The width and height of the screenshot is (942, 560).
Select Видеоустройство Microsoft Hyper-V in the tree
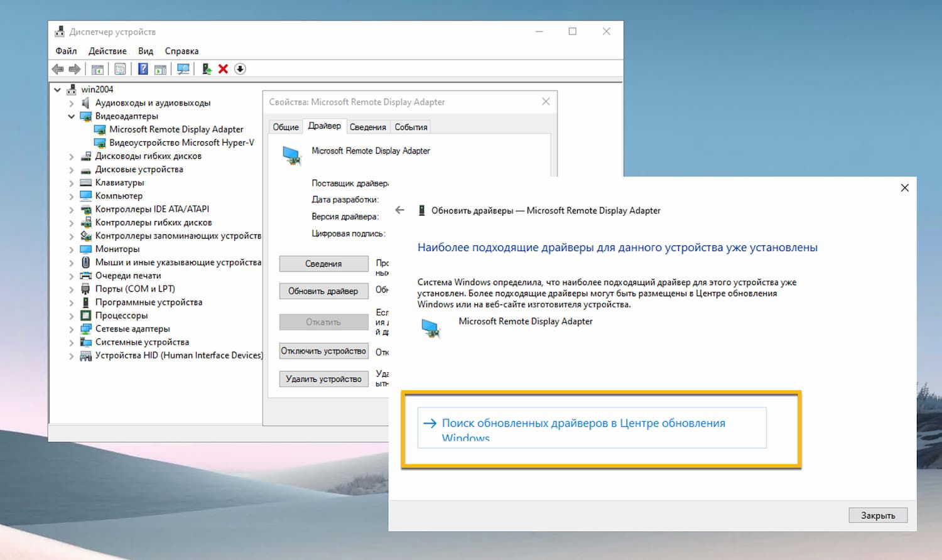[181, 143]
